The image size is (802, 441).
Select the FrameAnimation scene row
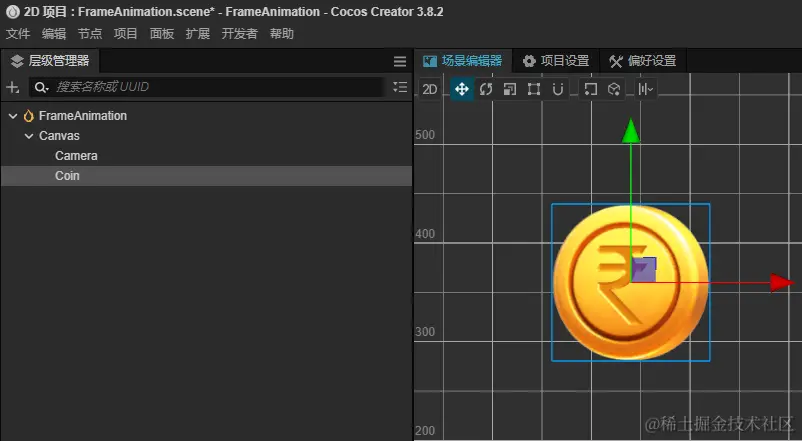[x=206, y=116]
